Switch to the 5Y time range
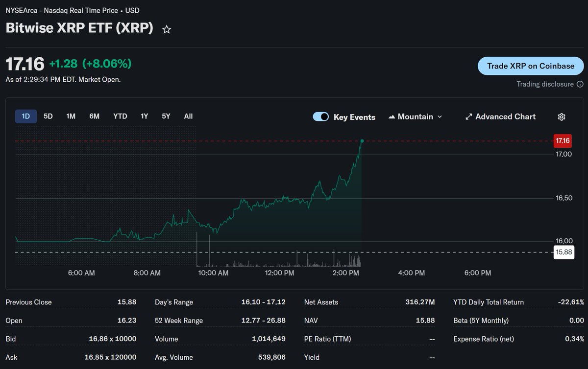 (x=166, y=116)
